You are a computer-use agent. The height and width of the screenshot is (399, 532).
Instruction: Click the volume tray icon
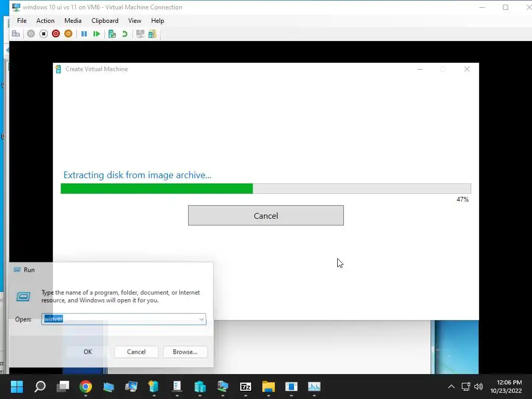[478, 387]
